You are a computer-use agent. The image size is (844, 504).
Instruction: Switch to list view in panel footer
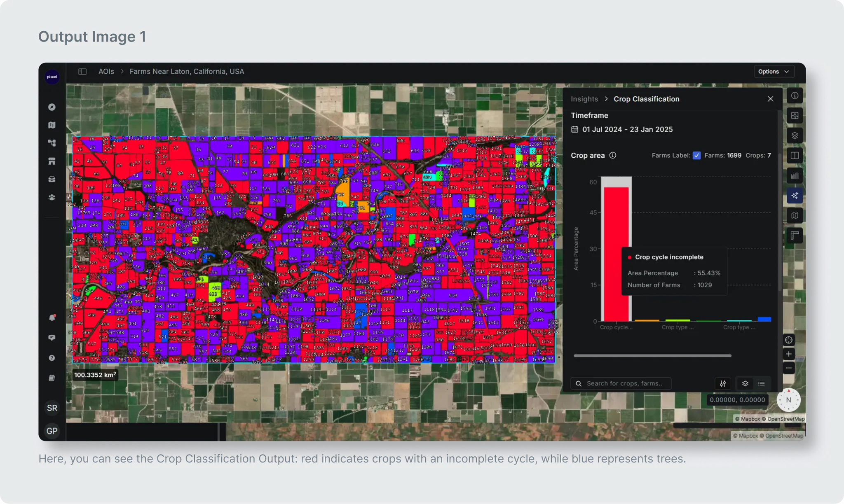[761, 384]
